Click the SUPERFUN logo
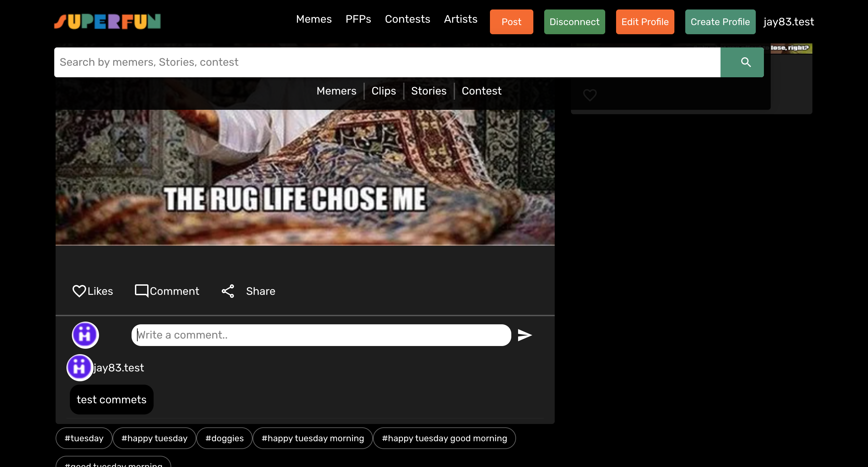 (107, 22)
